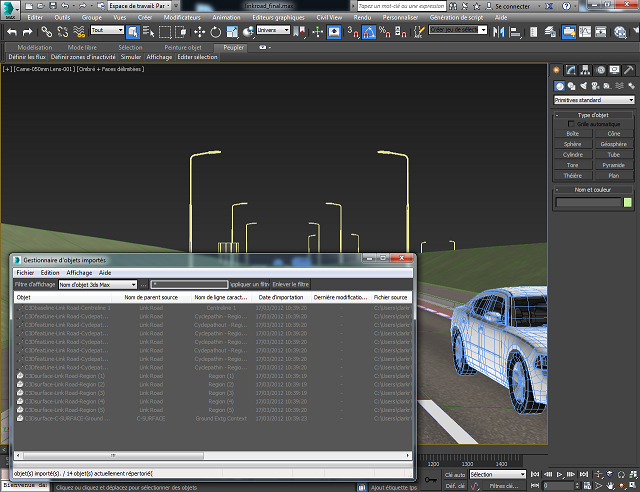
Task: Toggle the Clé auto button
Action: coord(455,474)
